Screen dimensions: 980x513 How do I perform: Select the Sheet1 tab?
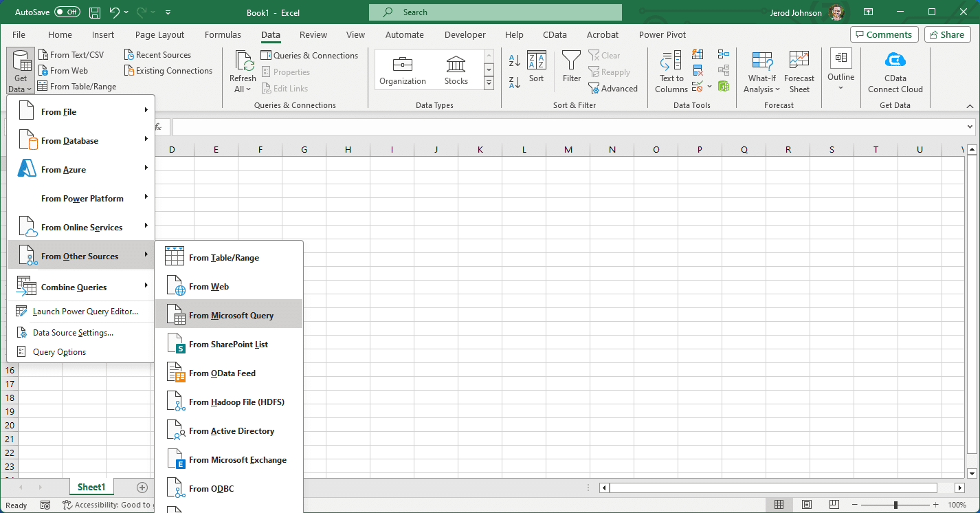click(91, 487)
